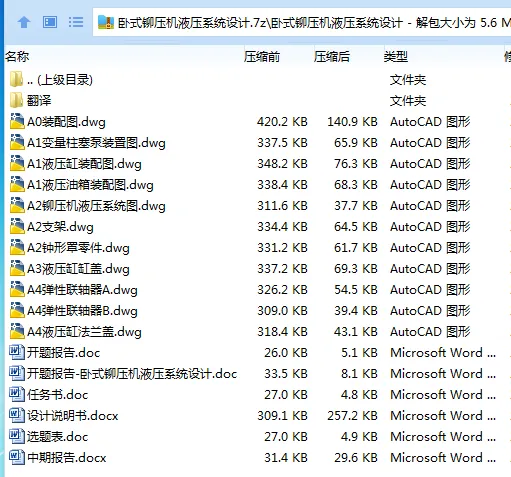511x477 pixels.
Task: Select 设计说明书.docx Word icon
Action: [17, 415]
